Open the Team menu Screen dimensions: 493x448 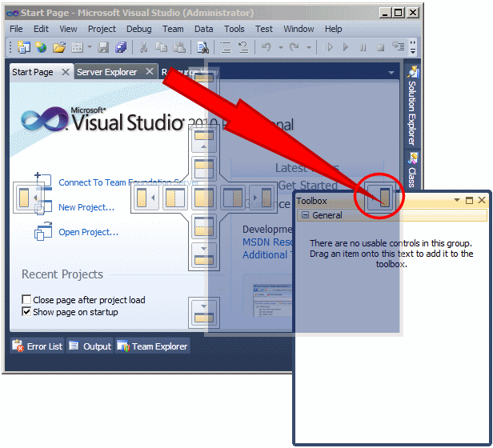[173, 29]
